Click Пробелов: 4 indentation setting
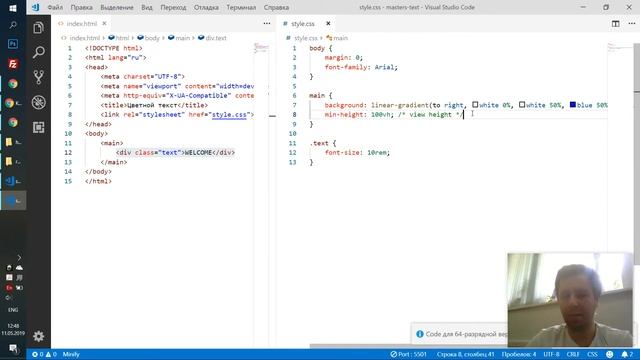This screenshot has height=360, width=640. click(x=519, y=354)
